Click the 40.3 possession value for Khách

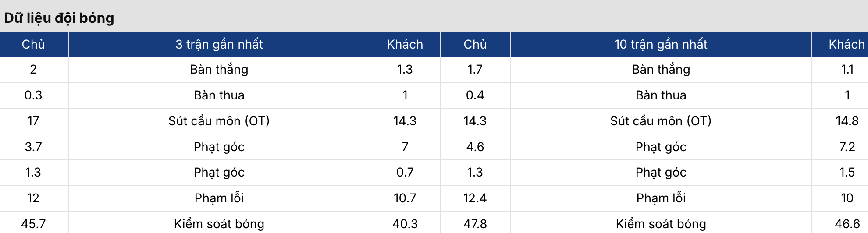[x=405, y=224]
